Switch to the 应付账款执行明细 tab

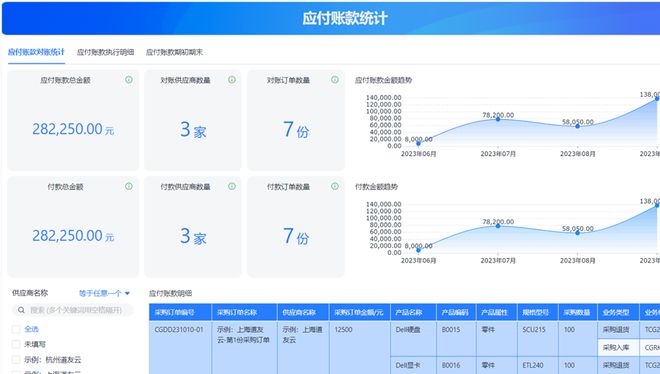[105, 52]
